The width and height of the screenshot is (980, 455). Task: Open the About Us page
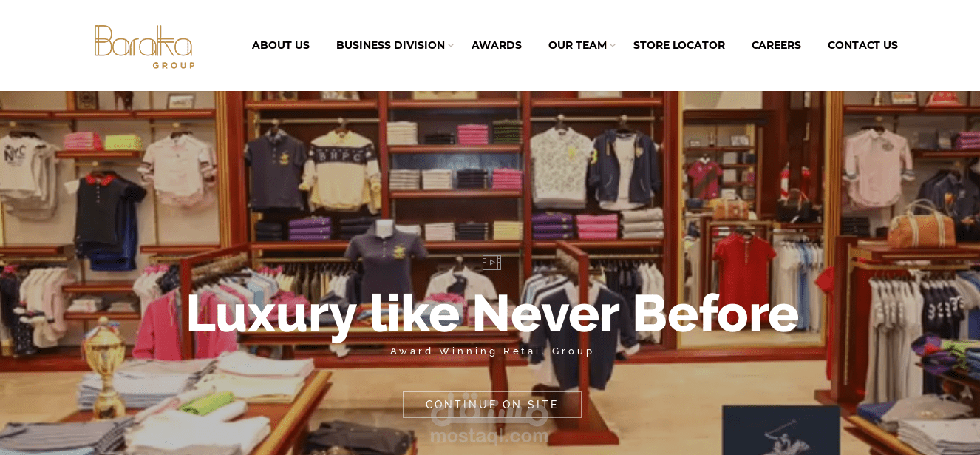281,45
